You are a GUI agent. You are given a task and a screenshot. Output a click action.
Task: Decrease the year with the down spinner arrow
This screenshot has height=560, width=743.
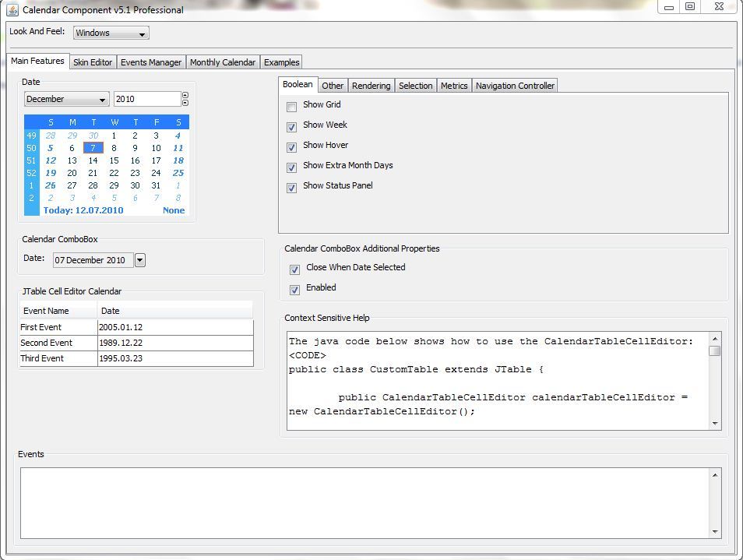click(185, 103)
